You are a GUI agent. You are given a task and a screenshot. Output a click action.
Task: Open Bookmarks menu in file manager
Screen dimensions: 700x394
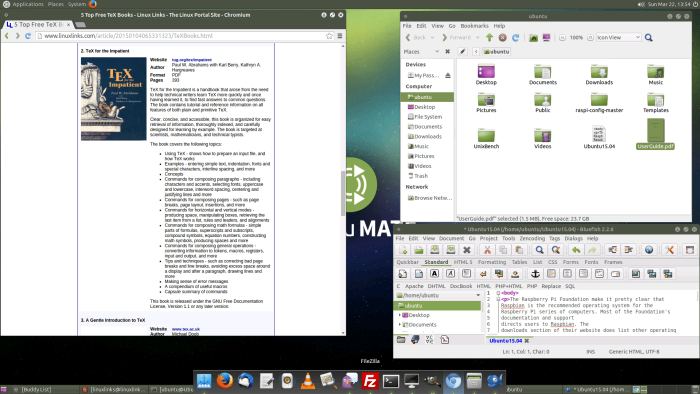475,26
